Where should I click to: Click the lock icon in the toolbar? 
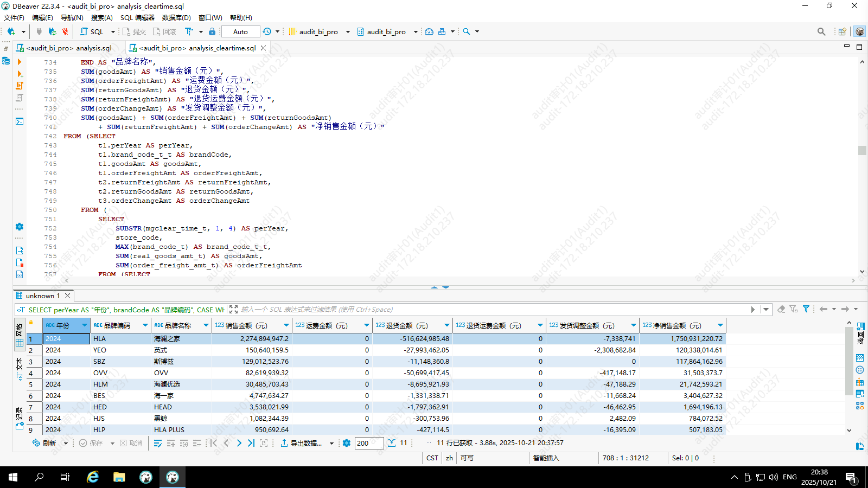coord(212,31)
